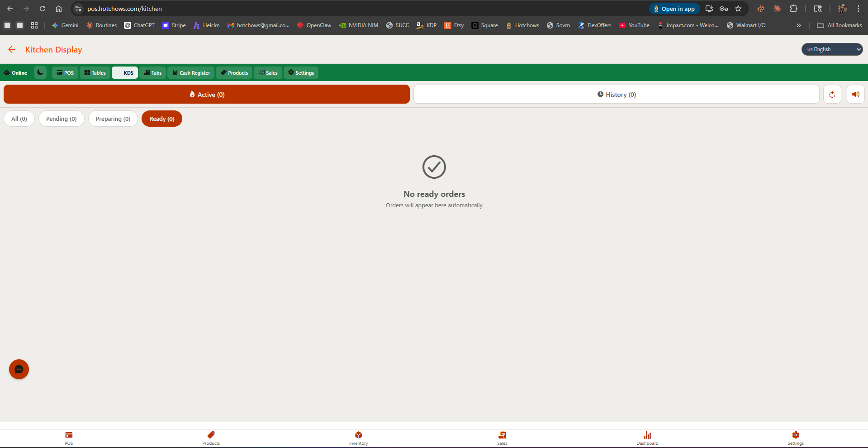Image resolution: width=868 pixels, height=448 pixels.
Task: Open OpenClaw bookmark
Action: (x=314, y=25)
